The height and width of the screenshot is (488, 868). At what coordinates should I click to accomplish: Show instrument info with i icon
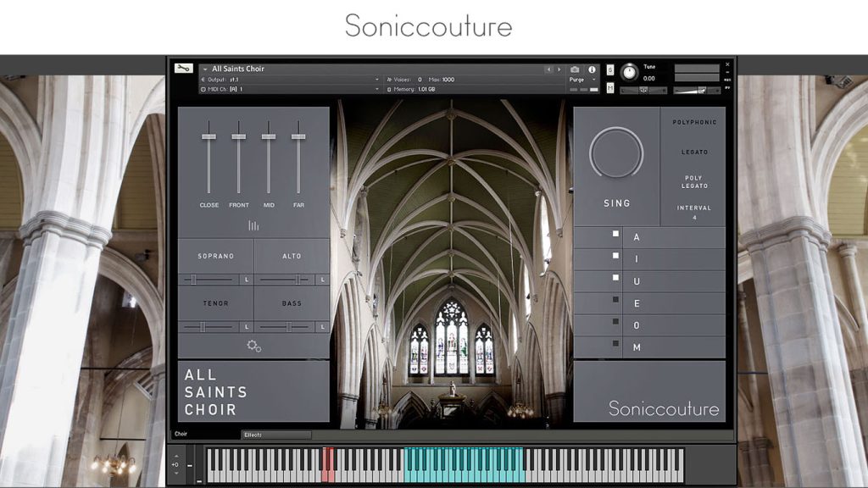[x=592, y=69]
